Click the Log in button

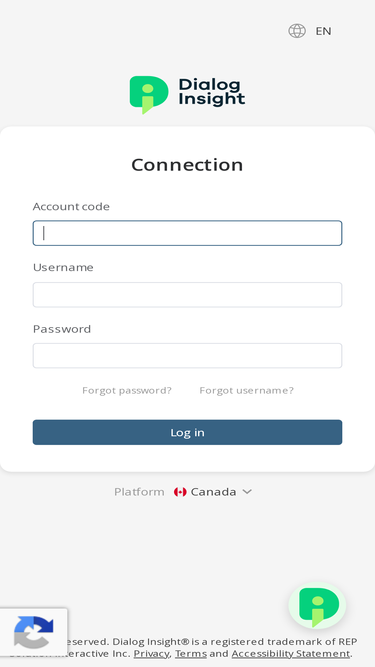[x=188, y=432]
